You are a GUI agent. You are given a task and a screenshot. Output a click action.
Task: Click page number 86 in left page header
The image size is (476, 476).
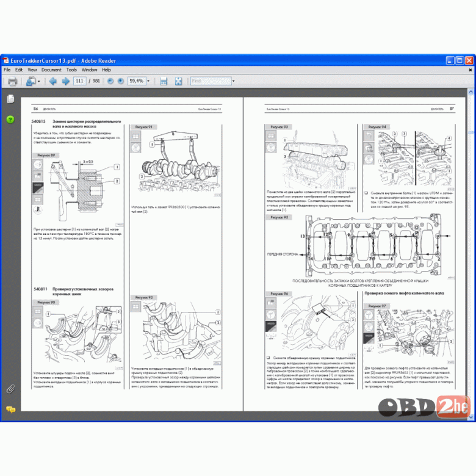coord(35,109)
